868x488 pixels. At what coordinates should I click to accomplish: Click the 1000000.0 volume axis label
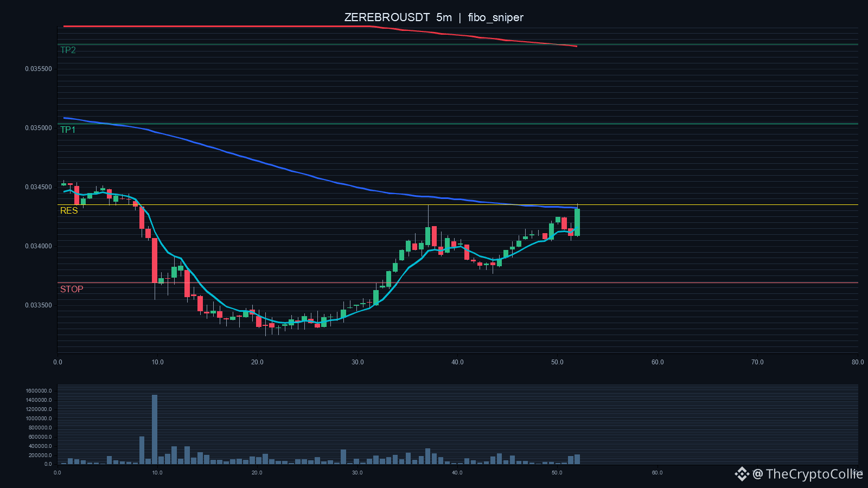(39, 419)
